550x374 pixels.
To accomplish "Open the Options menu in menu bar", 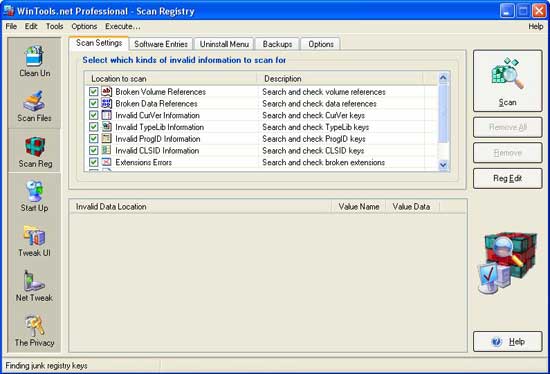I will [x=84, y=26].
